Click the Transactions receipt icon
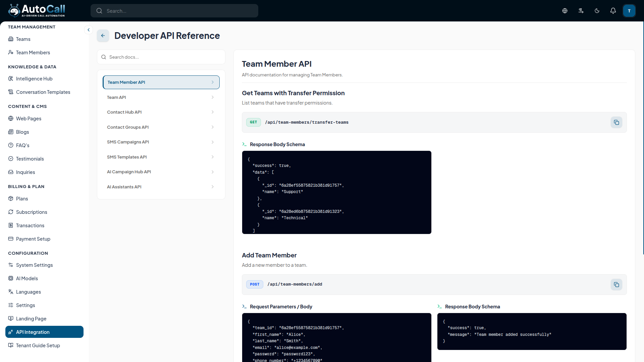Screen dimensions: 644x362 11,226
